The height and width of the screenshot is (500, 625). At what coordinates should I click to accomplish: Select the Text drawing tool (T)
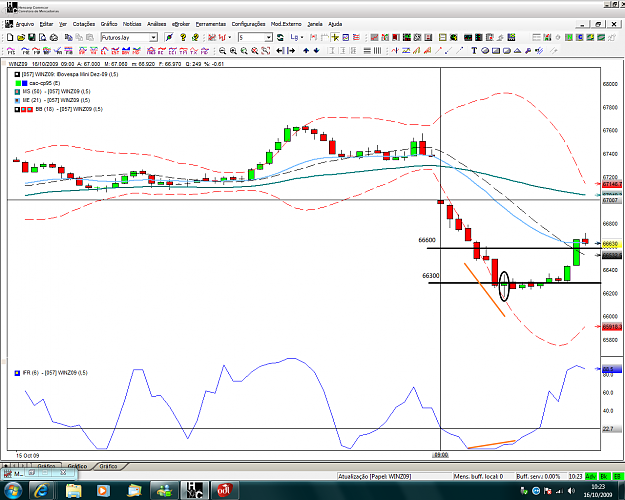(x=474, y=51)
